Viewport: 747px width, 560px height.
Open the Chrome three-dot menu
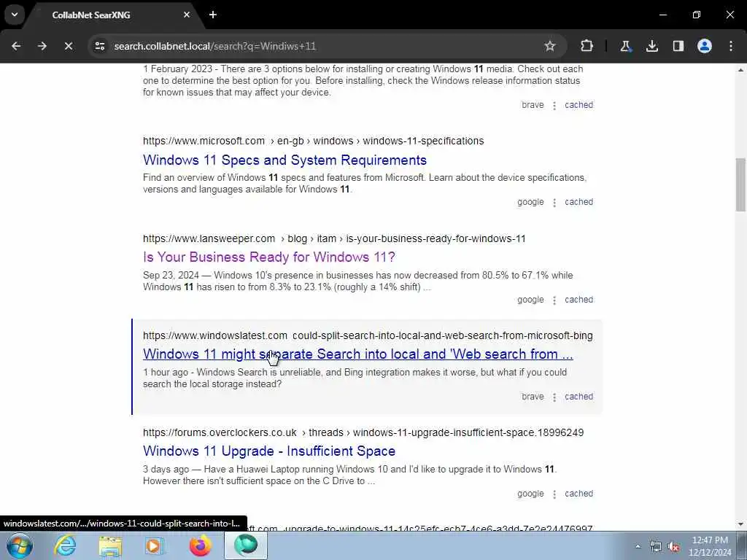tap(731, 46)
